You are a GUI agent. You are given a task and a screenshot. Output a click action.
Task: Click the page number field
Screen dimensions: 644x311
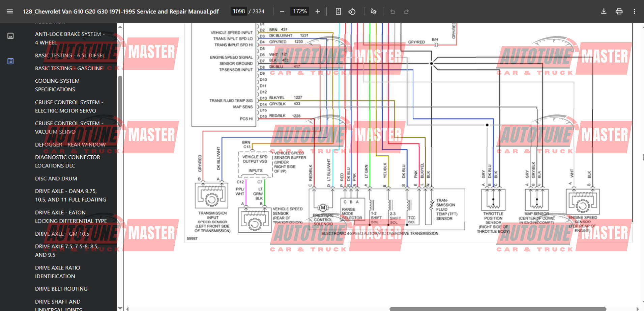click(239, 11)
